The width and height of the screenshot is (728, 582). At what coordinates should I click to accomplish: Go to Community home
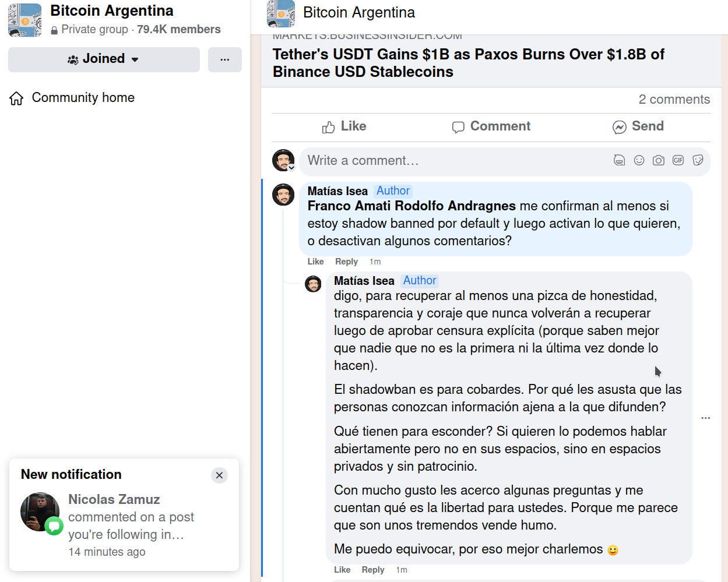tap(83, 98)
